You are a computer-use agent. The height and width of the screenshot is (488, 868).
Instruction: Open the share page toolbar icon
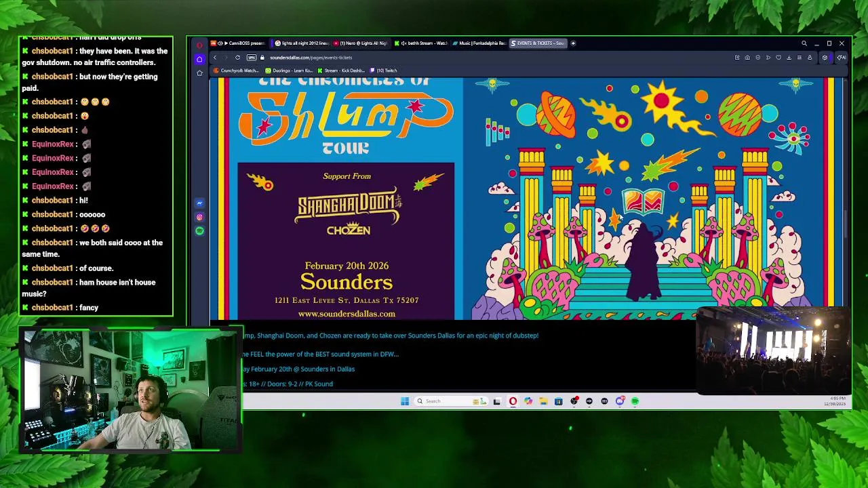[737, 58]
